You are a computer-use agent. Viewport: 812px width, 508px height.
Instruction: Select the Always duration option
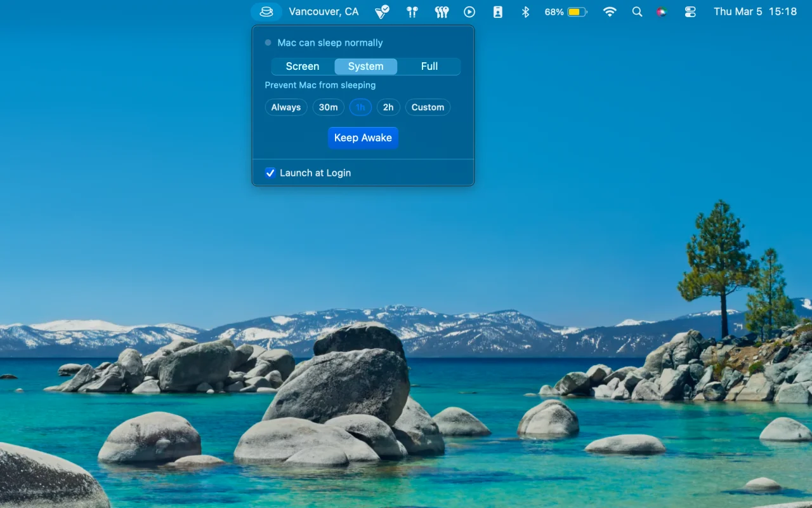[x=286, y=107]
